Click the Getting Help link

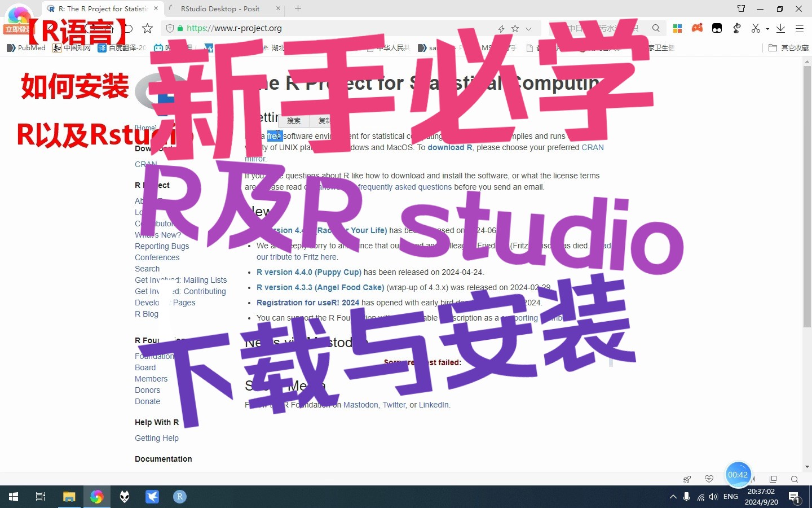pos(157,438)
